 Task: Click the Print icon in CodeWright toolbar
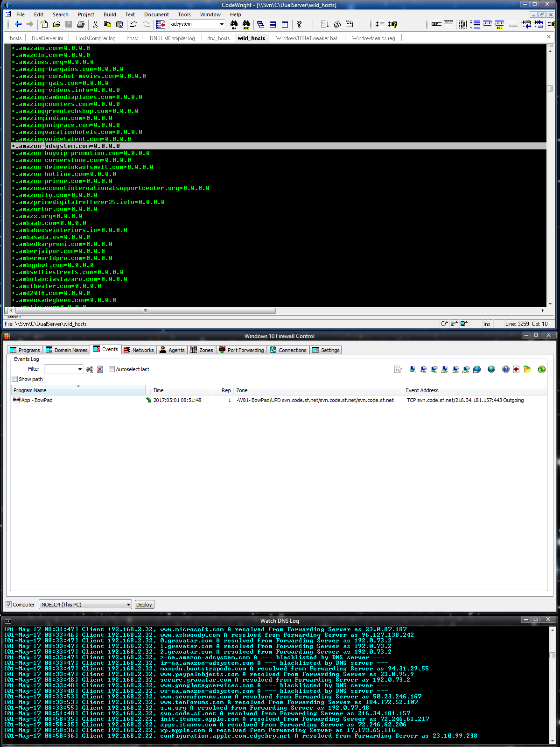[81, 24]
